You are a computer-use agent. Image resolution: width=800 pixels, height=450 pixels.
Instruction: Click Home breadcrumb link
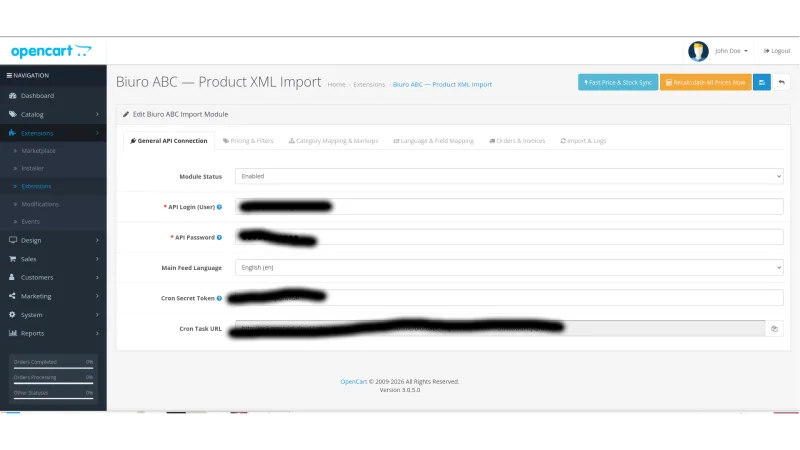click(336, 85)
